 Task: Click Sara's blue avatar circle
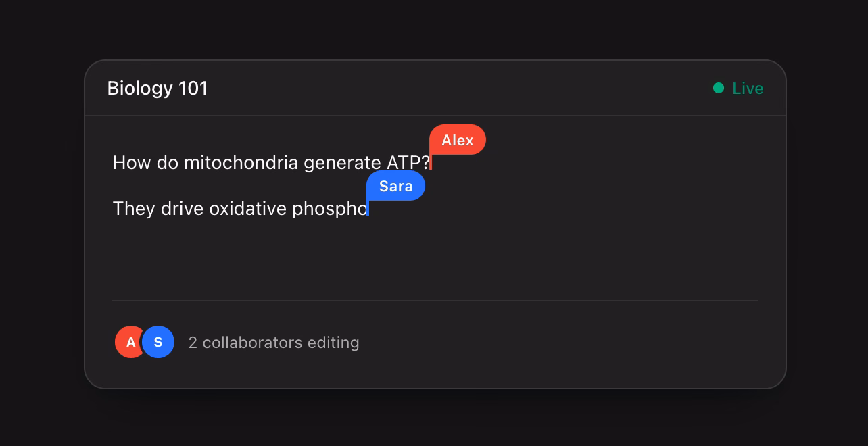[x=158, y=342]
